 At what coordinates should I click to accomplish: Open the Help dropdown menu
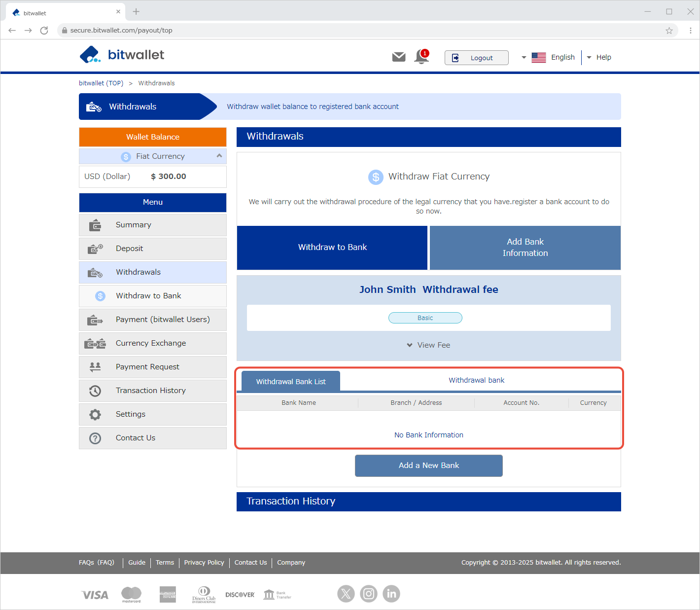point(598,57)
